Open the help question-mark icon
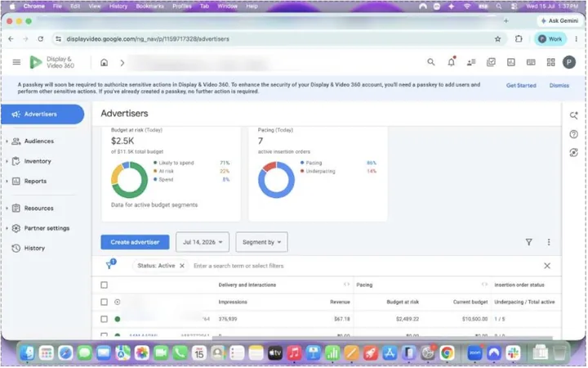Screen dimensions: 588x368 574,134
